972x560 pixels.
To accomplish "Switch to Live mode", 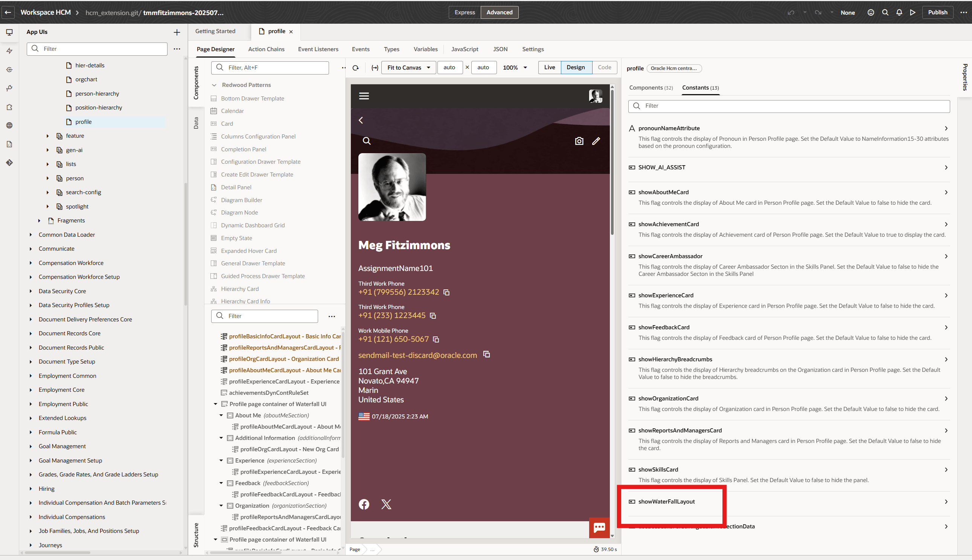I will [x=549, y=67].
